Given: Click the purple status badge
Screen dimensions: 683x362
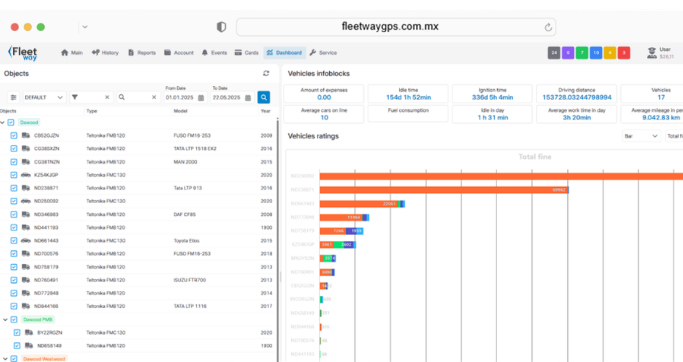Looking at the screenshot, I should click(568, 53).
